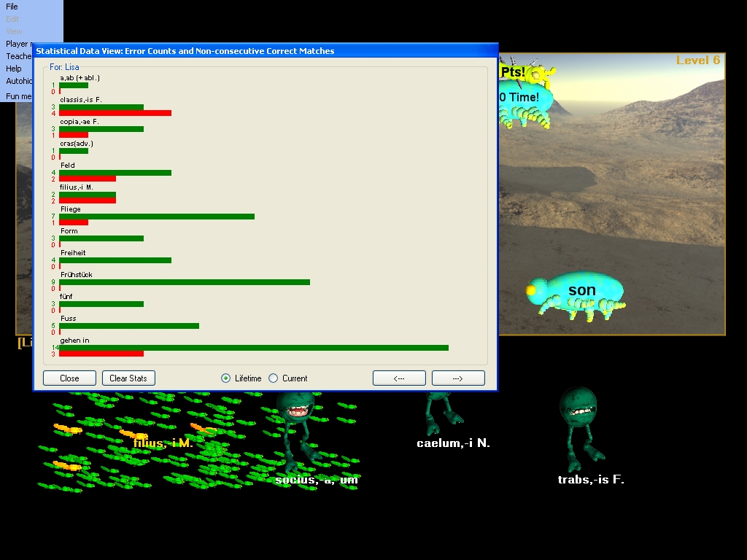Click the red error bar for classis,-is F.

[x=115, y=113]
